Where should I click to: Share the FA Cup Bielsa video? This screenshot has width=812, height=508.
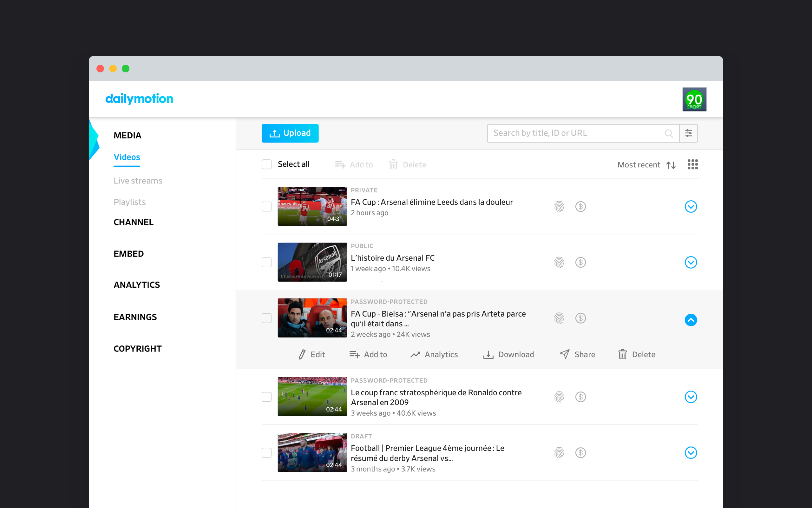click(x=577, y=354)
